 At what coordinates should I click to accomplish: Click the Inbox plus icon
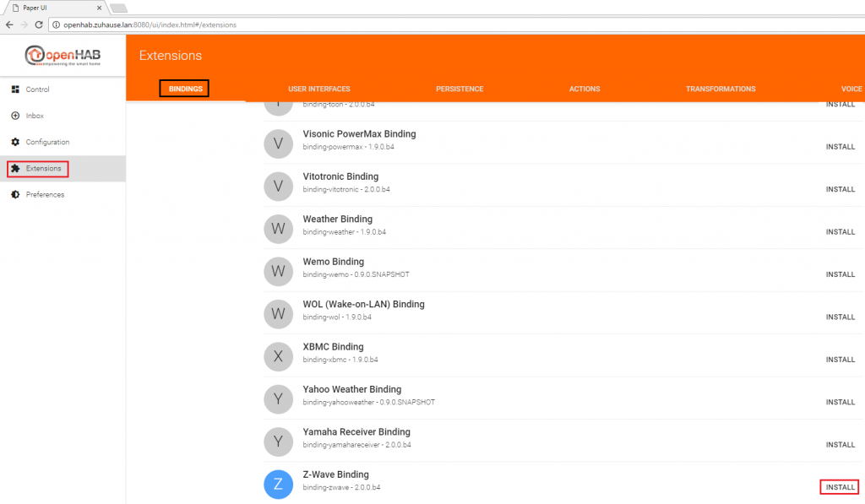(x=15, y=116)
